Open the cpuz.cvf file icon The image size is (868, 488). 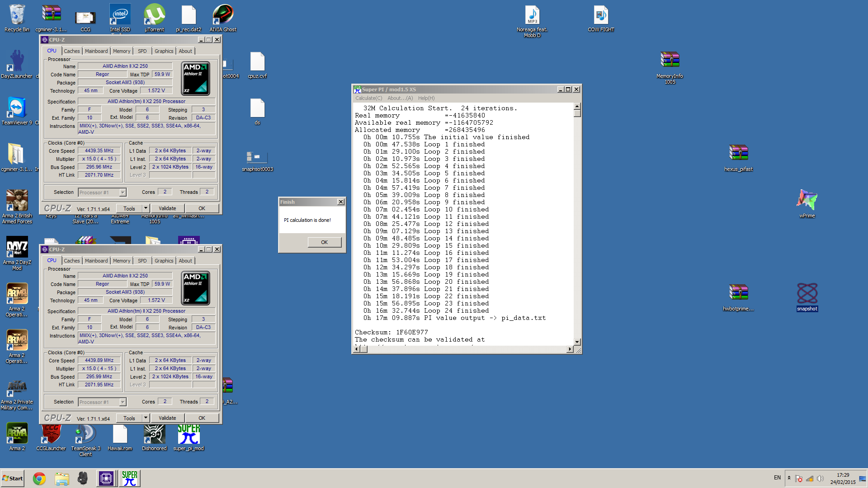(x=257, y=65)
